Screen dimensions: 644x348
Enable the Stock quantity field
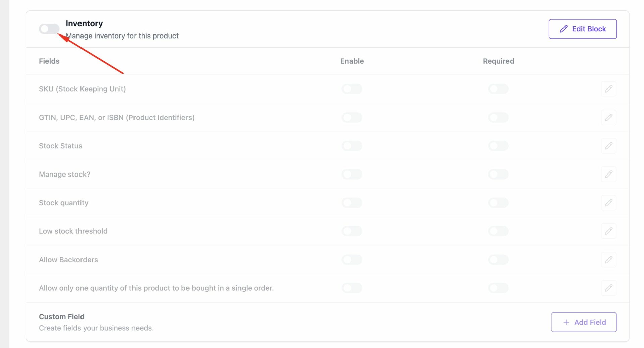pos(352,203)
